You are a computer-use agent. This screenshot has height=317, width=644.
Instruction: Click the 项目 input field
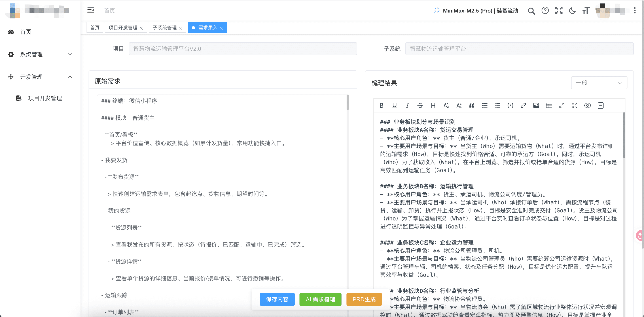coord(243,49)
